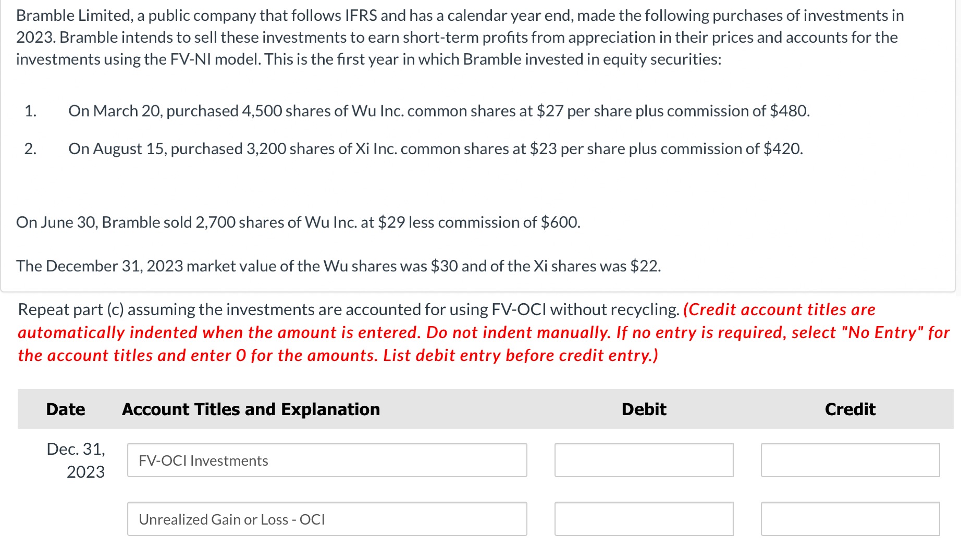Select the Date column header
This screenshot has width=961, height=560.
click(65, 409)
